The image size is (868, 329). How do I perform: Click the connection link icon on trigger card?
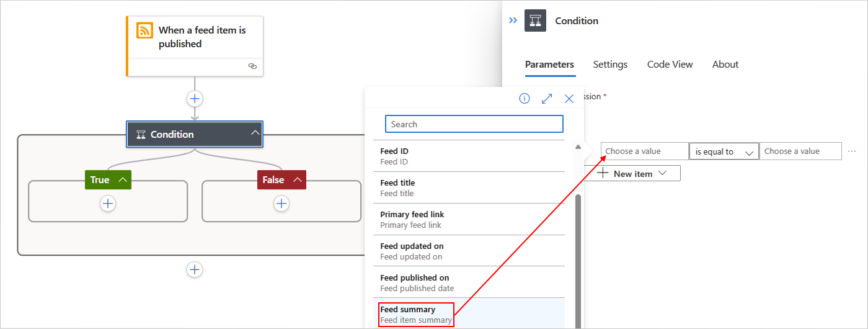(x=252, y=66)
